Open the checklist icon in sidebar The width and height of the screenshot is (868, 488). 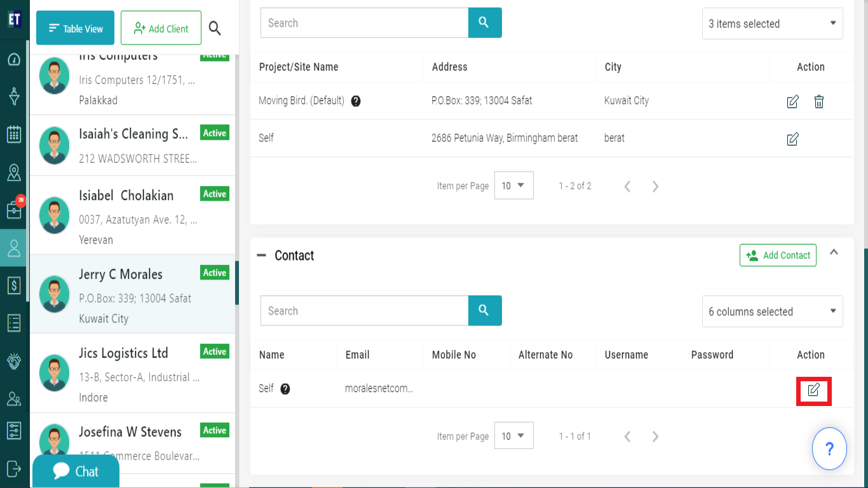tap(14, 323)
